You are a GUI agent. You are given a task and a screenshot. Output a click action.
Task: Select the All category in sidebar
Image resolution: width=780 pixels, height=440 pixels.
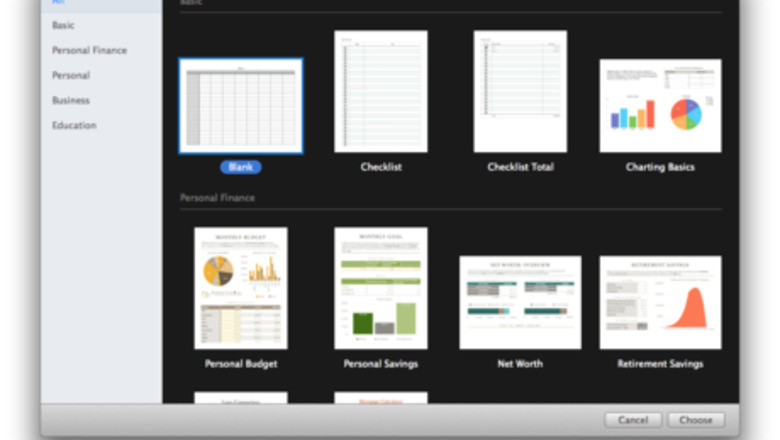pos(58,3)
